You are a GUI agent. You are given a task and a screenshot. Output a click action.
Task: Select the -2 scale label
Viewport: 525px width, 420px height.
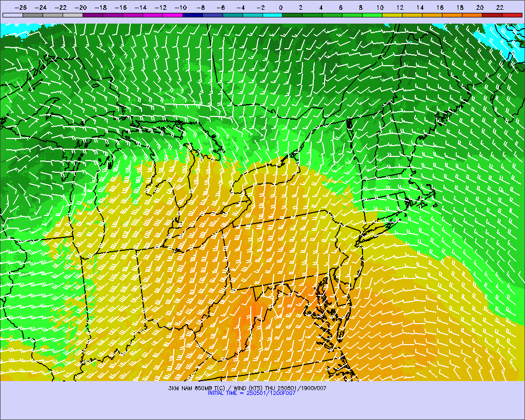[260, 8]
